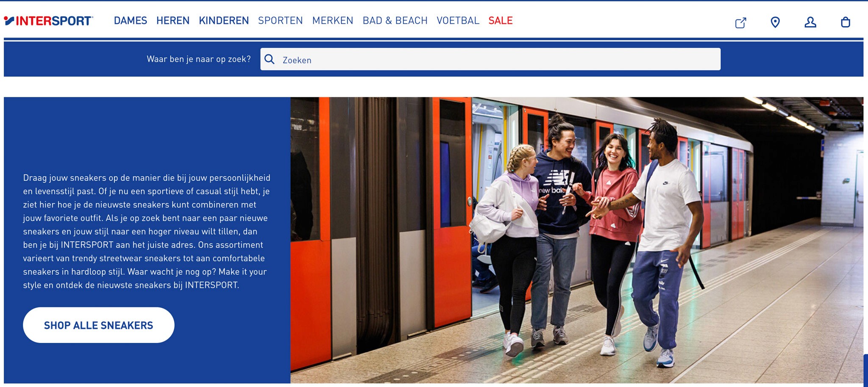Open the SPORTEN menu
This screenshot has width=868, height=387.
[x=281, y=21]
